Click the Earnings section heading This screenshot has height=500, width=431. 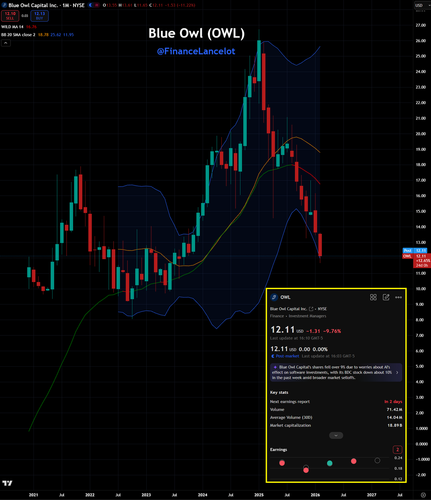[x=278, y=450]
